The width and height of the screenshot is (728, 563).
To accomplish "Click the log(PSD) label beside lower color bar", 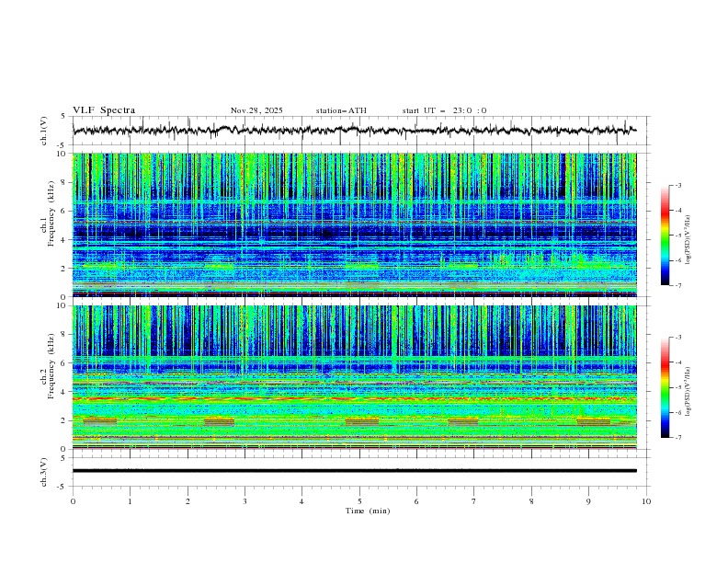I will 688,387.
